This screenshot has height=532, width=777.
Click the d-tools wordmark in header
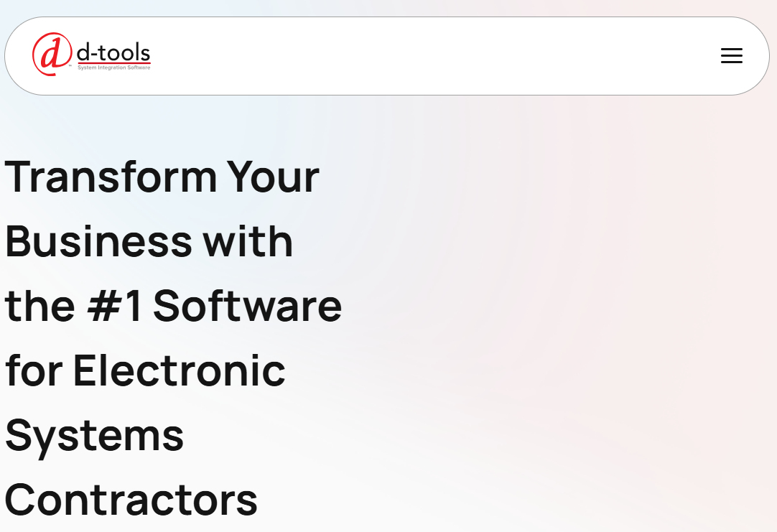[113, 52]
